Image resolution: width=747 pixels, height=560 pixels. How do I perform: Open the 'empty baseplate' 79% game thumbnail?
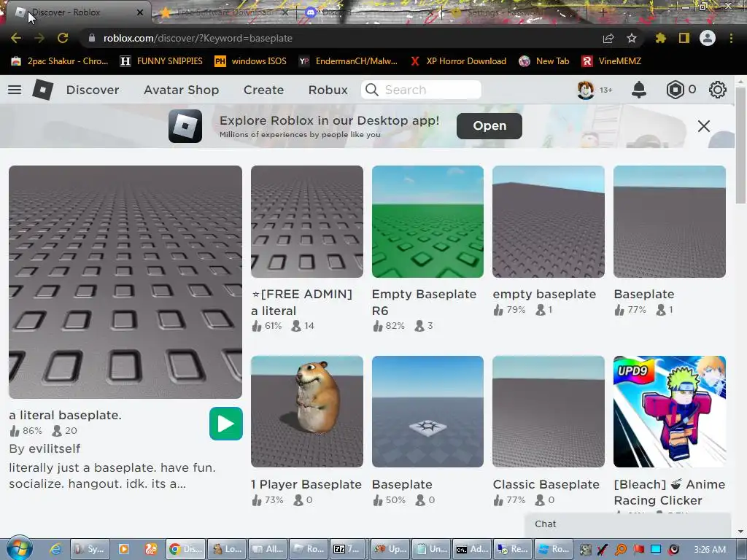(549, 222)
